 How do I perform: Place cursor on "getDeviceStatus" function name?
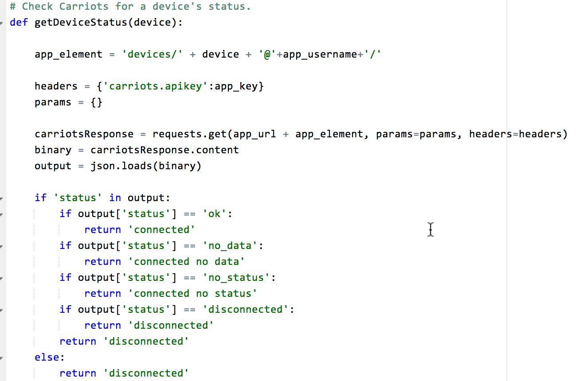[x=81, y=22]
